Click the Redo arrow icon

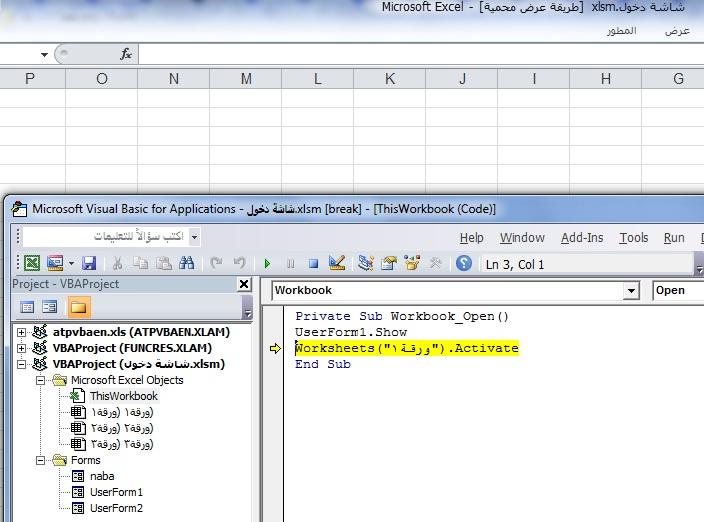[239, 263]
